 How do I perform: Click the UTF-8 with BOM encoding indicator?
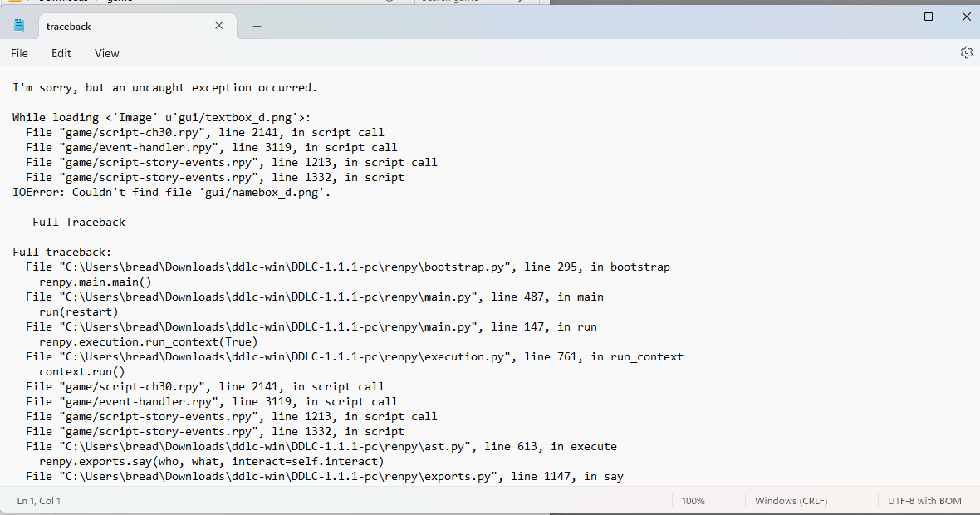pos(924,500)
